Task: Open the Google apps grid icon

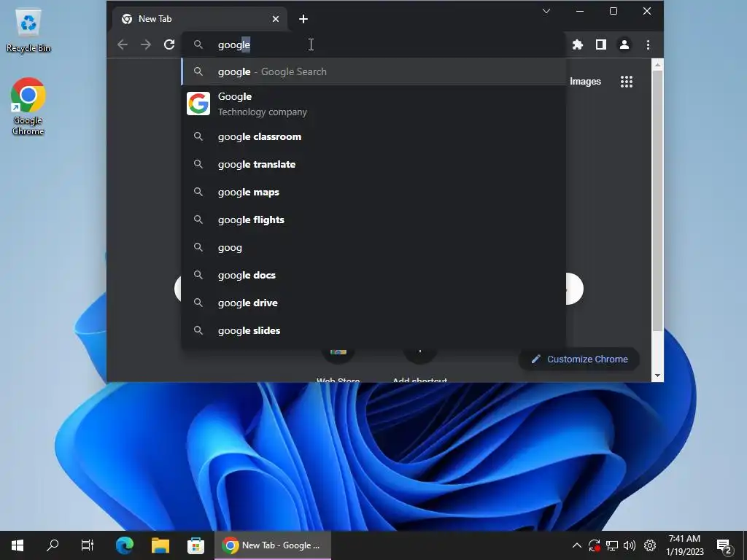Action: click(x=627, y=82)
